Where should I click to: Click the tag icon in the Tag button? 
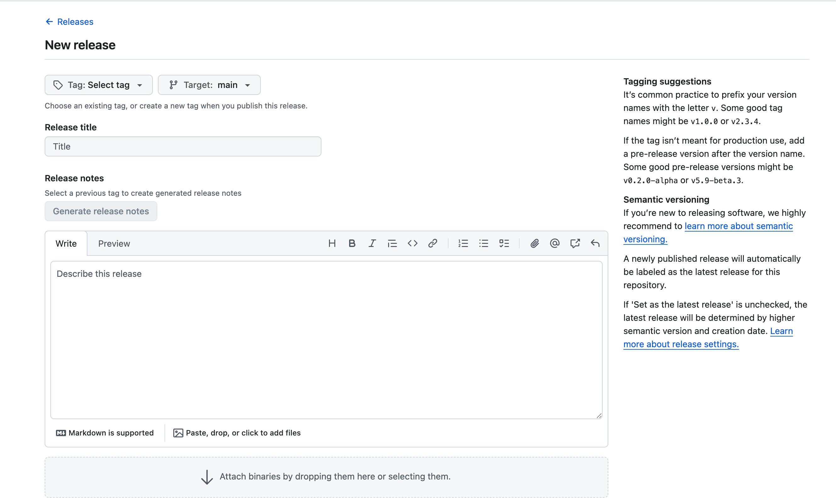(x=58, y=85)
